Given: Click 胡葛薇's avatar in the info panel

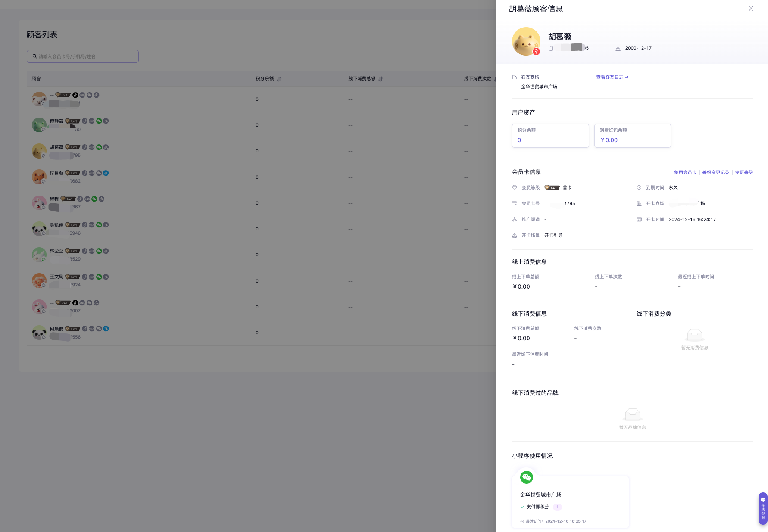Looking at the screenshot, I should [x=526, y=42].
